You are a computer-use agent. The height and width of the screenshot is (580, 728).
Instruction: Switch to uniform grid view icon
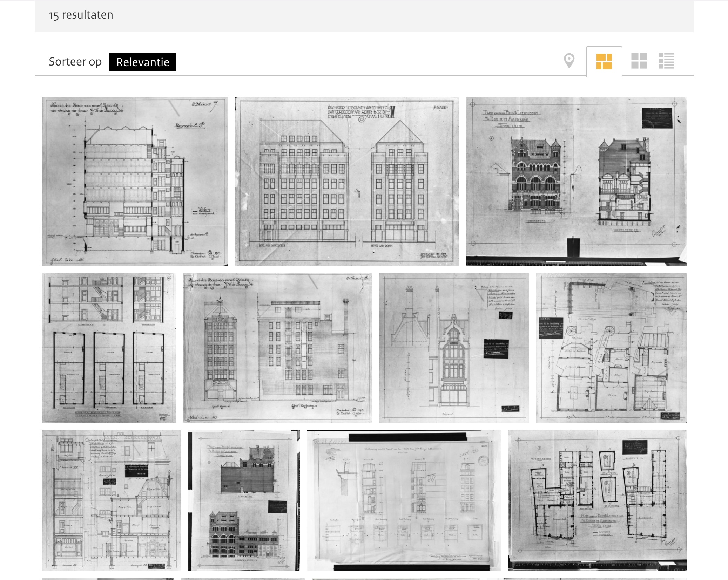tap(639, 61)
